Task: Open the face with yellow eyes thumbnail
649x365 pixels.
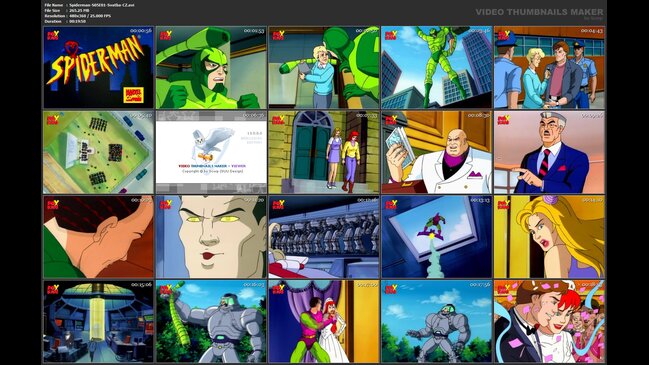Action: pyautogui.click(x=211, y=237)
